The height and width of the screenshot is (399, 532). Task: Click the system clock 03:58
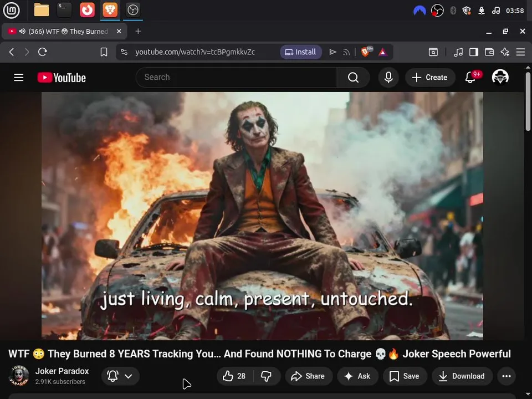[x=515, y=11]
